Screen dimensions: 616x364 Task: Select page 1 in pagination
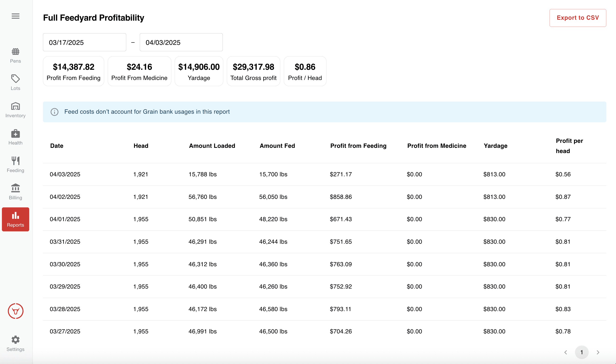click(581, 352)
